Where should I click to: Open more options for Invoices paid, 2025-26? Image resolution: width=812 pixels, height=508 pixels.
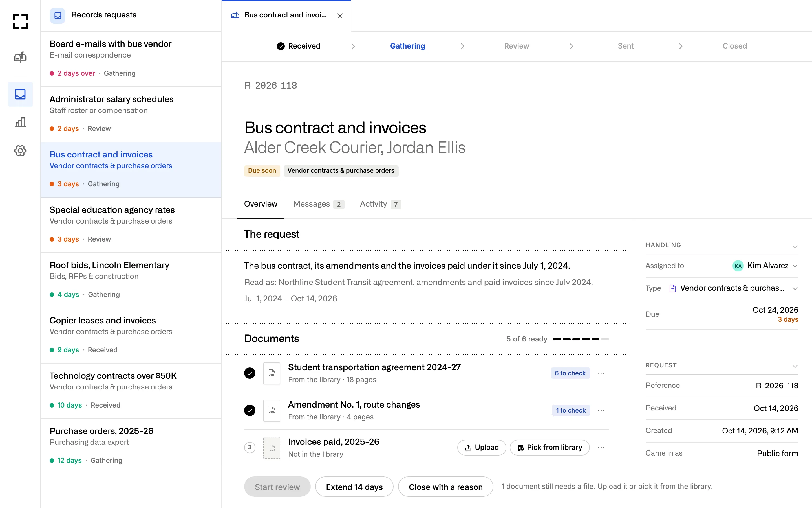coord(601,448)
